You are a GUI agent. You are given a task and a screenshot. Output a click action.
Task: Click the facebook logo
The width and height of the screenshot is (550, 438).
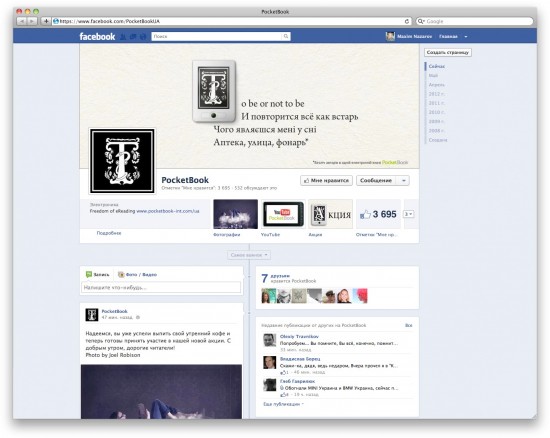click(97, 36)
